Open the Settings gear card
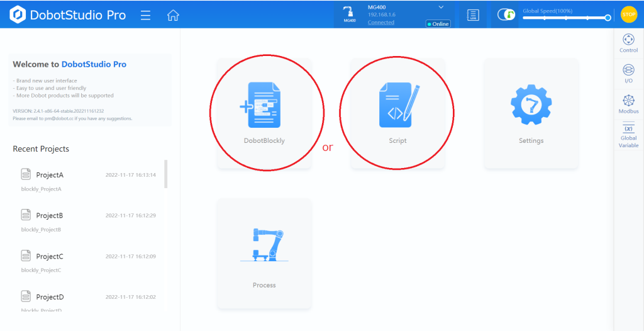This screenshot has height=331, width=644. [x=531, y=113]
